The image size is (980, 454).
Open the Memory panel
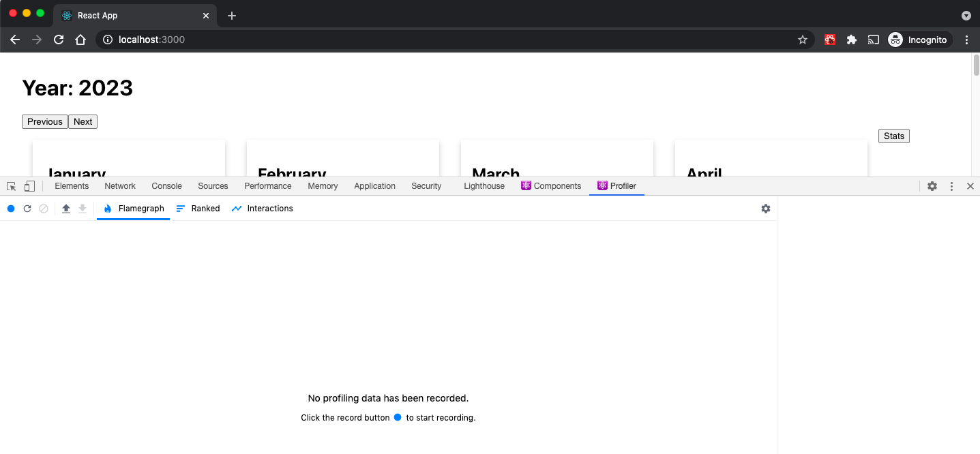(323, 186)
